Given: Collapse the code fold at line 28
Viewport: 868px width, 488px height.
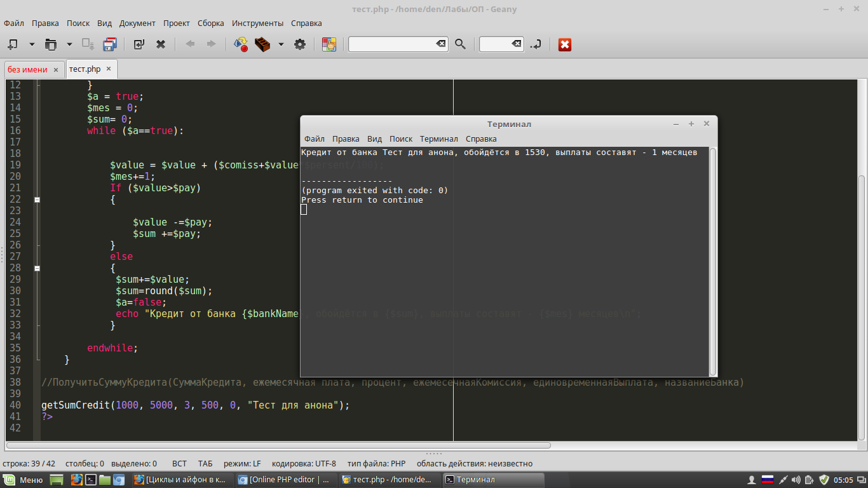Looking at the screenshot, I should coord(37,268).
